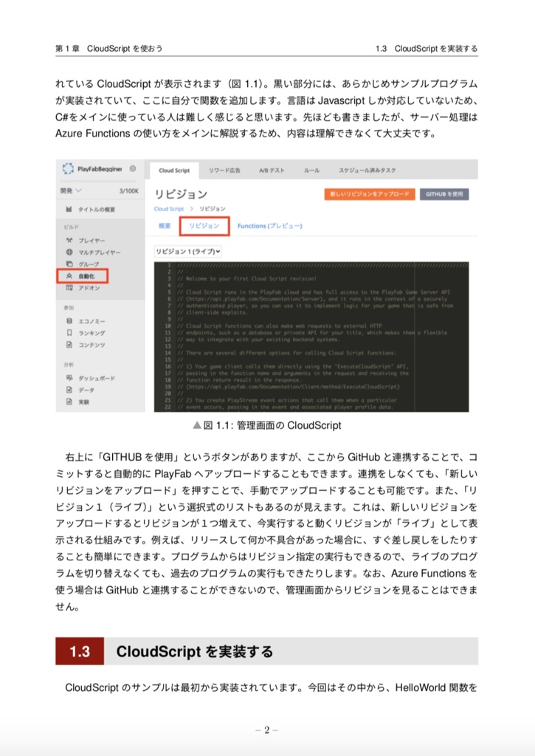Image resolution: width=535 pixels, height=756 pixels.
Task: Click the PlayFabBegginer title name
Action: click(100, 169)
